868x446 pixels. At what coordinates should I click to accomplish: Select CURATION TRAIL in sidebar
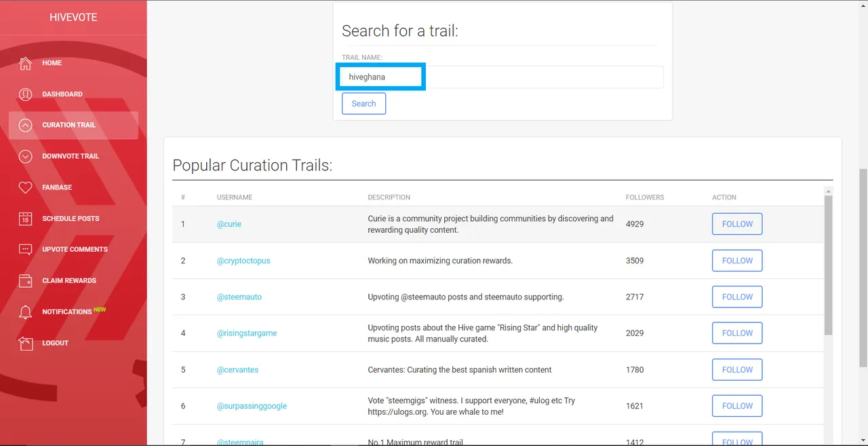(73, 125)
